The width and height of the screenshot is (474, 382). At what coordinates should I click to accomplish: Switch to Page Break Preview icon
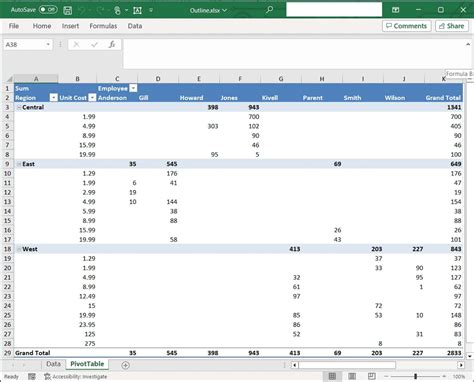pos(372,376)
